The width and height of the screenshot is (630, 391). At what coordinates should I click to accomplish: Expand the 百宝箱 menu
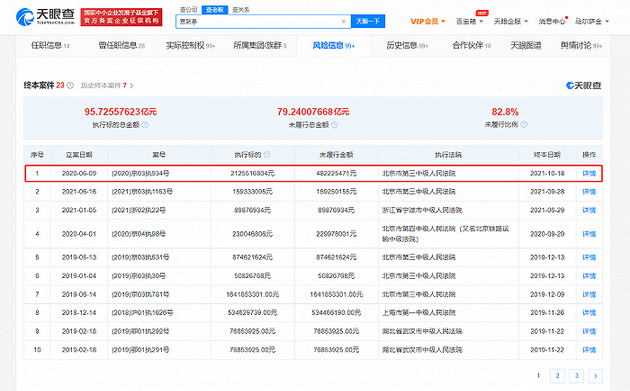(469, 21)
